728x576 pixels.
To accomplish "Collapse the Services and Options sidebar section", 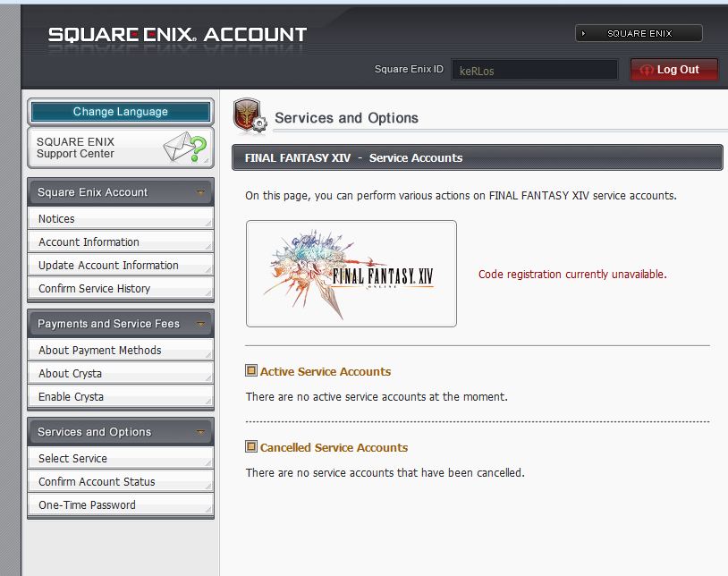I will point(200,432).
